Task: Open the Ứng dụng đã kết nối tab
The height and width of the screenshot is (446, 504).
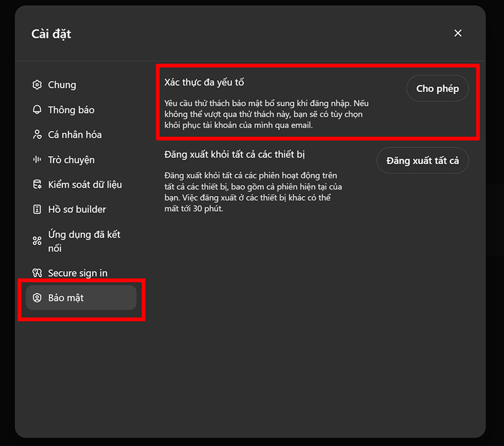Action: [x=81, y=241]
